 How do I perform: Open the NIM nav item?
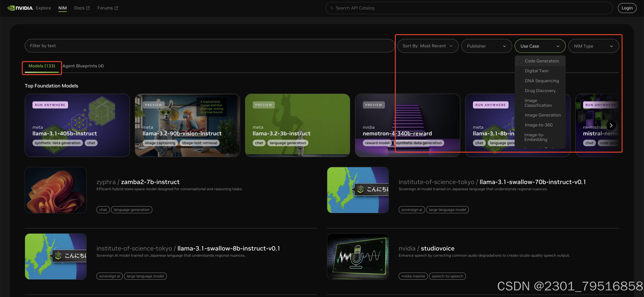click(x=62, y=8)
